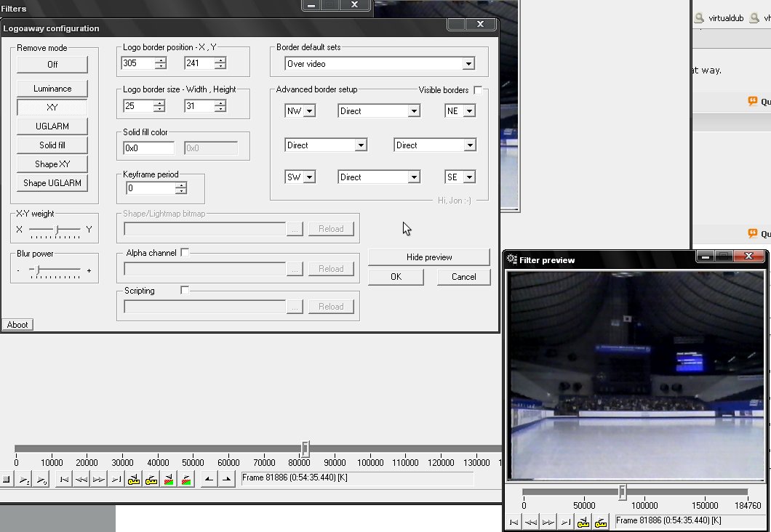
Task: Increase Logo border X position
Action: 161,60
